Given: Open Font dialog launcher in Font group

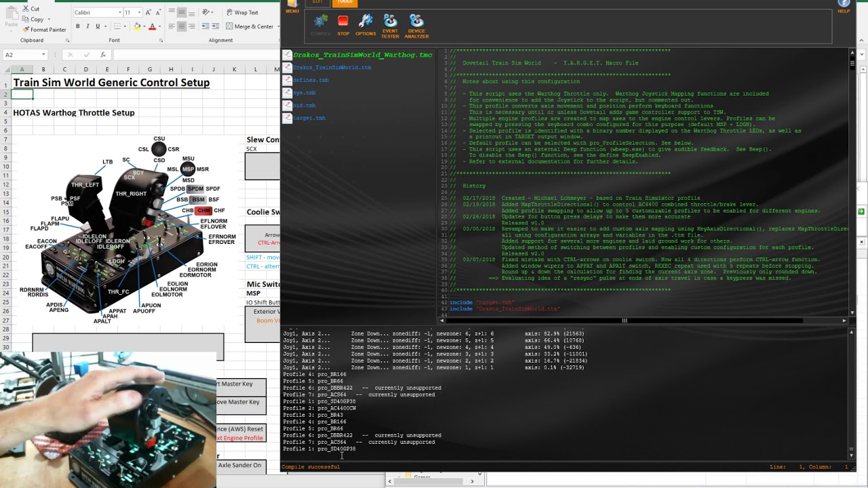Looking at the screenshot, I should [x=163, y=40].
